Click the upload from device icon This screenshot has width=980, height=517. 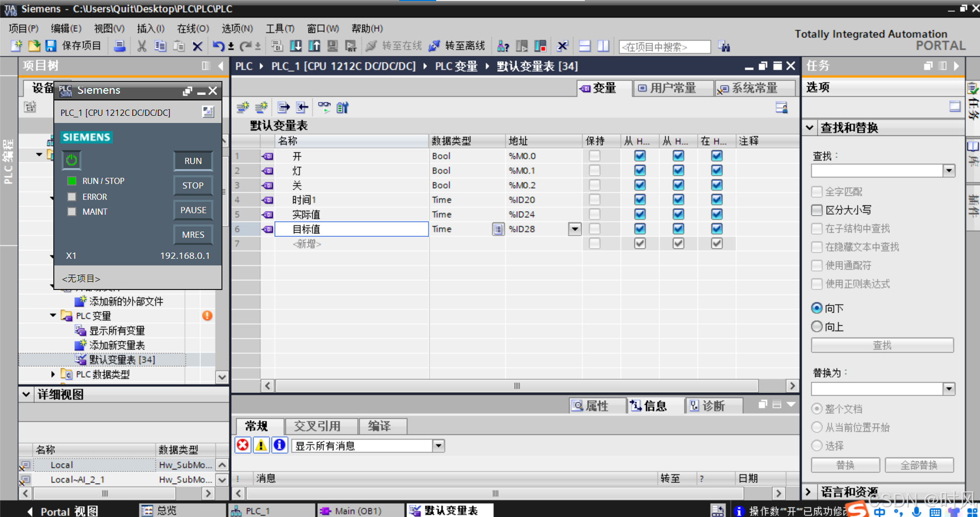click(314, 46)
